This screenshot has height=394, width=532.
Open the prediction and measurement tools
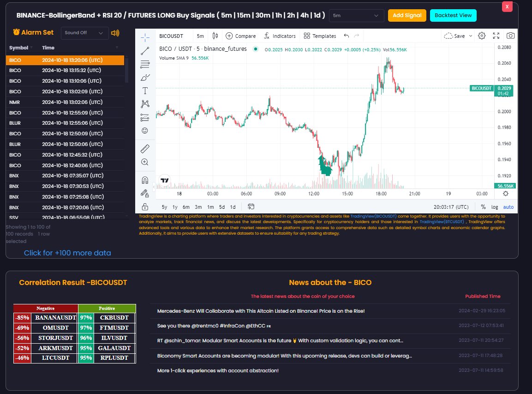coord(145,117)
